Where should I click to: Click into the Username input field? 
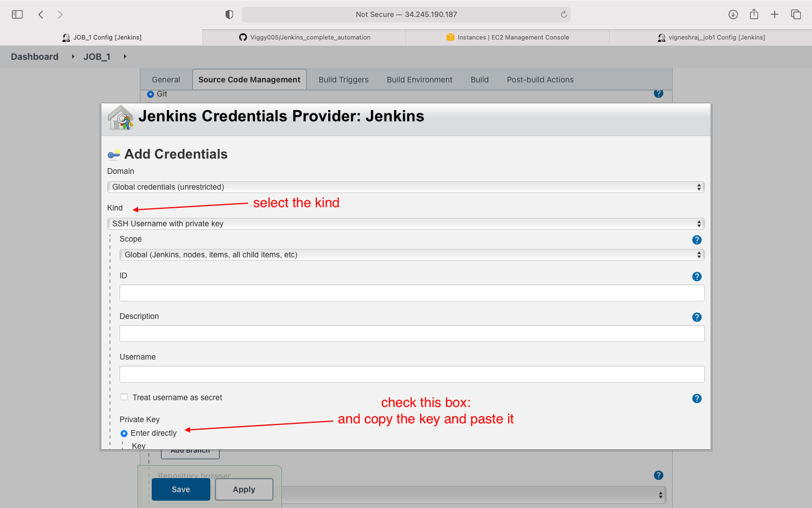click(412, 374)
